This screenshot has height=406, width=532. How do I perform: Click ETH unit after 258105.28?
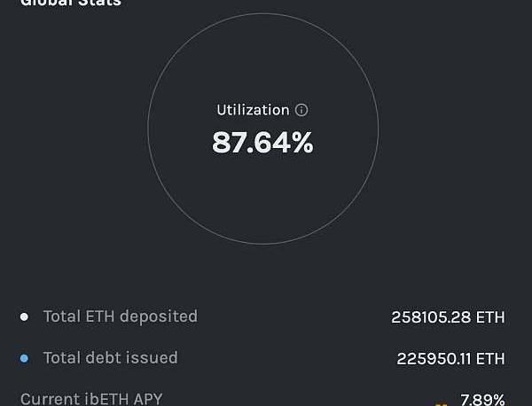pos(491,317)
